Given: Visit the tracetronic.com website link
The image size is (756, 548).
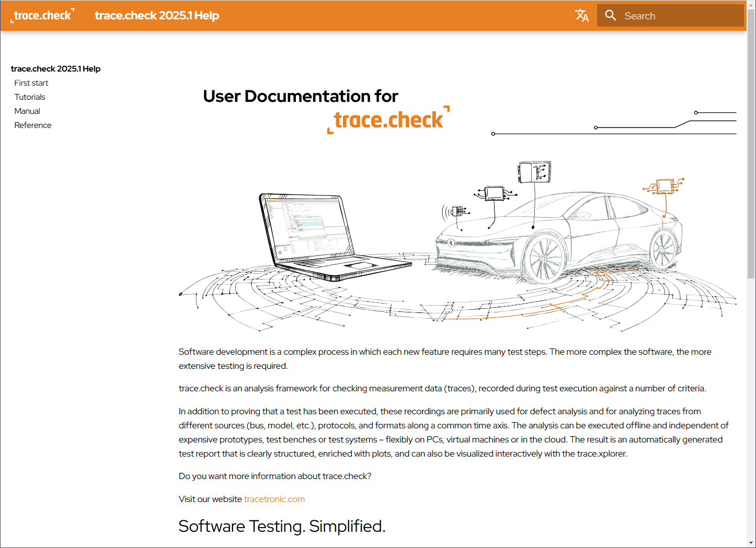Looking at the screenshot, I should [274, 499].
